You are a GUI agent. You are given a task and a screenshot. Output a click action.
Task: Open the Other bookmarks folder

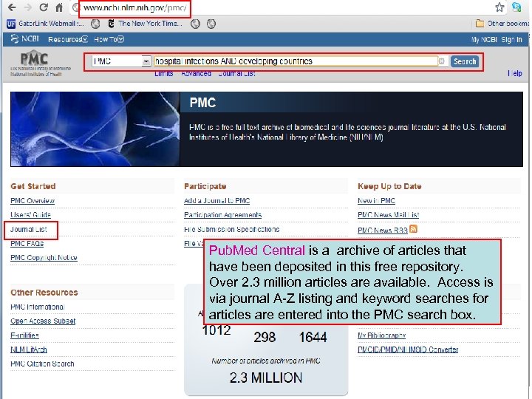tap(502, 24)
